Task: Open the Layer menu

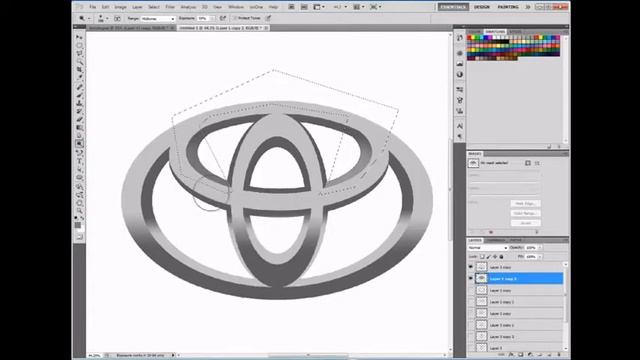Action: tap(137, 7)
